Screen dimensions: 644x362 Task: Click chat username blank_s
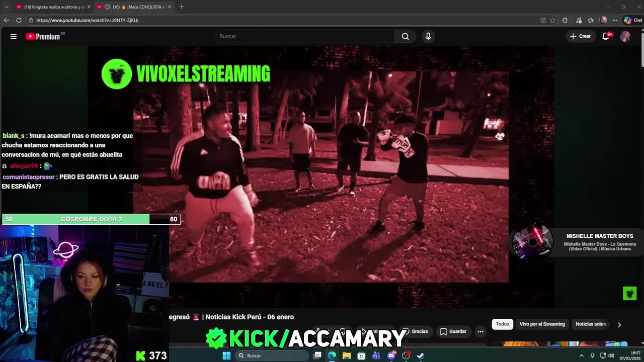click(x=13, y=136)
